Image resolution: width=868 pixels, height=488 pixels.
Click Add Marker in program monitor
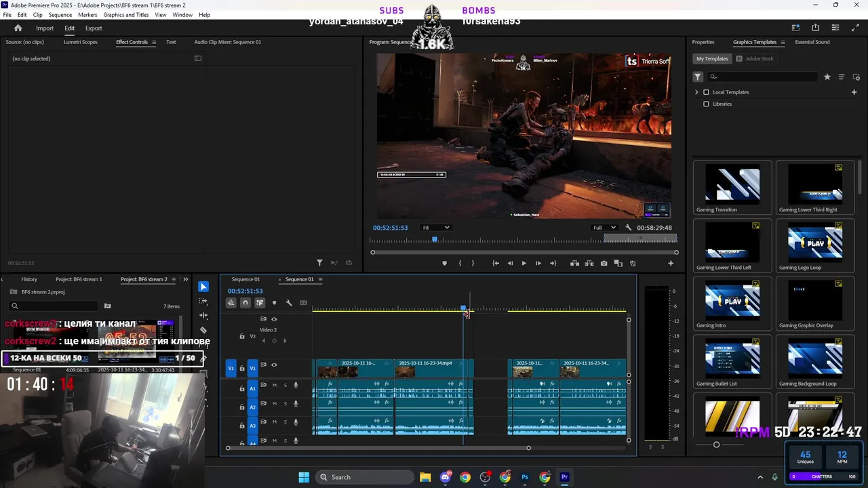[x=445, y=263]
